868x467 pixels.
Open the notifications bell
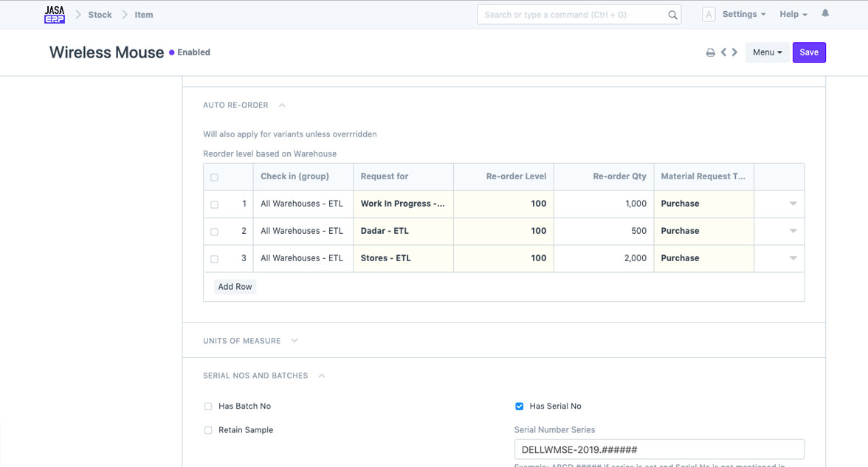[x=825, y=14]
